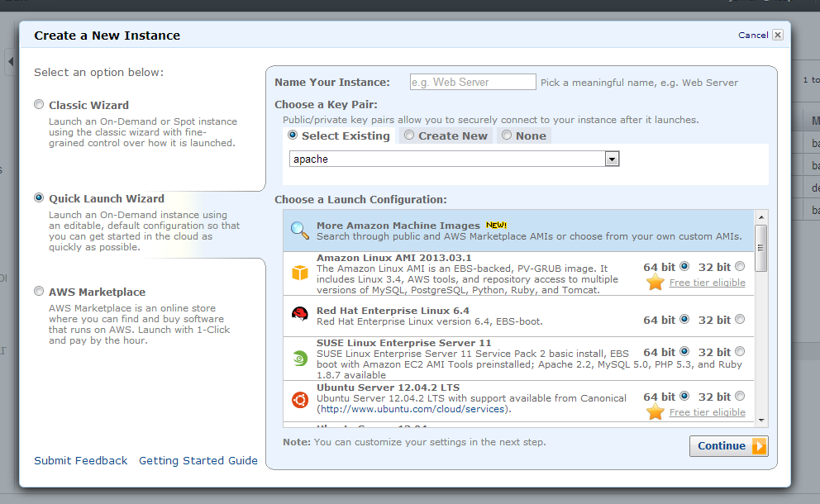Click the Amazon Linux AMI box icon
This screenshot has height=504, width=820.
pyautogui.click(x=300, y=273)
